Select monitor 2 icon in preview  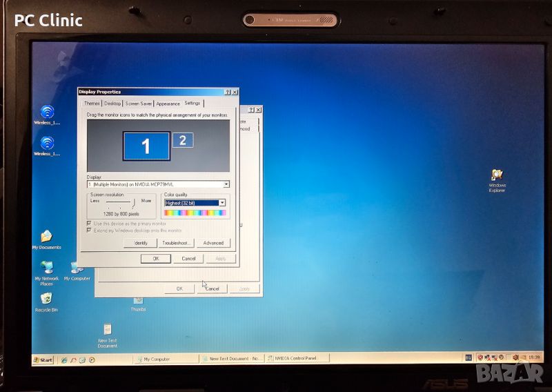[x=182, y=140]
